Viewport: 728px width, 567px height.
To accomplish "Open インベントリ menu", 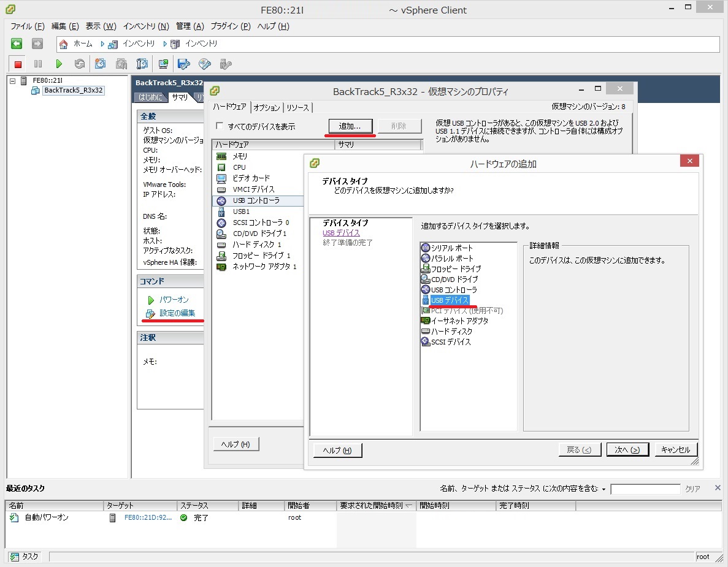I will pos(146,26).
